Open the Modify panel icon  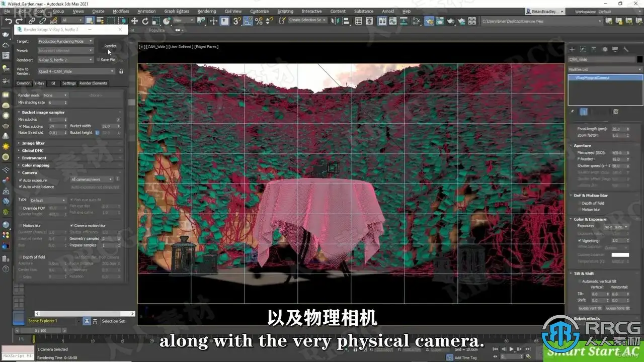click(583, 49)
